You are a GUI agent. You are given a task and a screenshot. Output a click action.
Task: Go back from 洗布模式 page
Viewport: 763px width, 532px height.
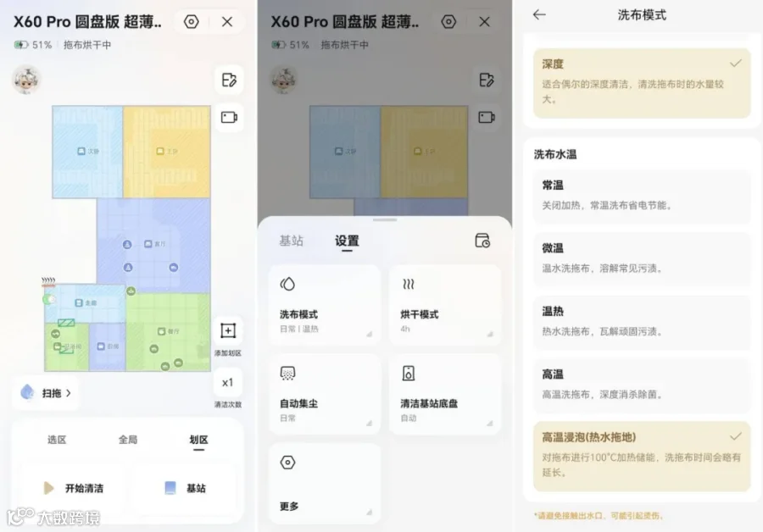[x=539, y=14]
